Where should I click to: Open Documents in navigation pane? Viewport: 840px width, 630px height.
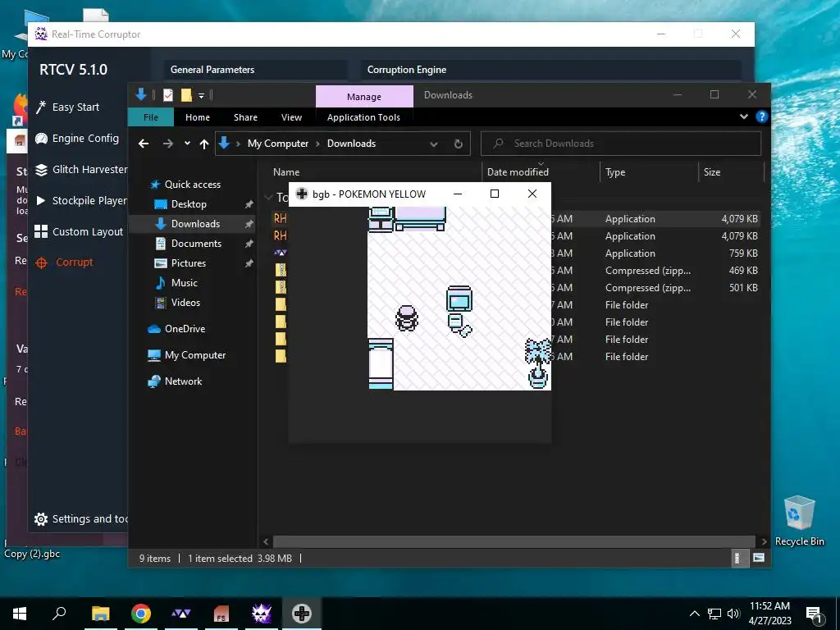(x=196, y=244)
